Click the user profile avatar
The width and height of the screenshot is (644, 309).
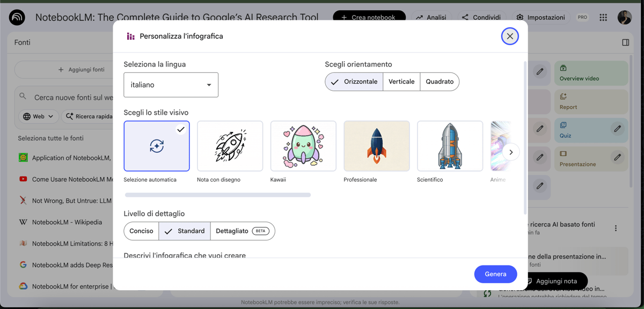pyautogui.click(x=624, y=17)
